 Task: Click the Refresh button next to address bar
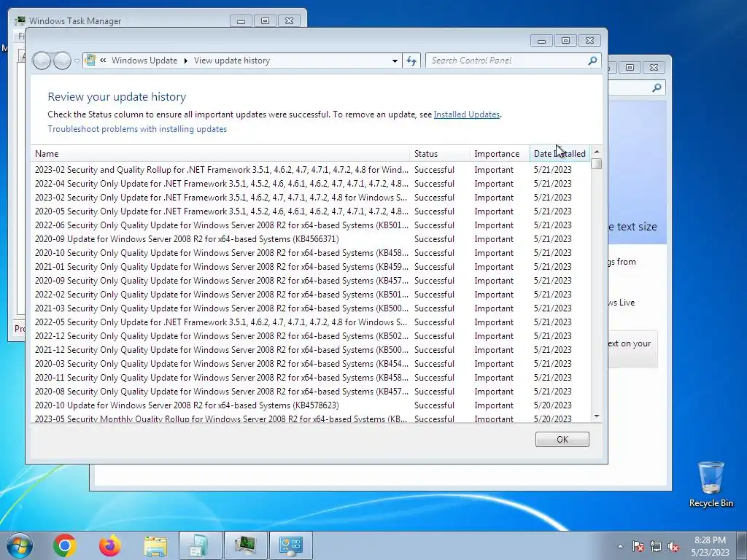[411, 61]
